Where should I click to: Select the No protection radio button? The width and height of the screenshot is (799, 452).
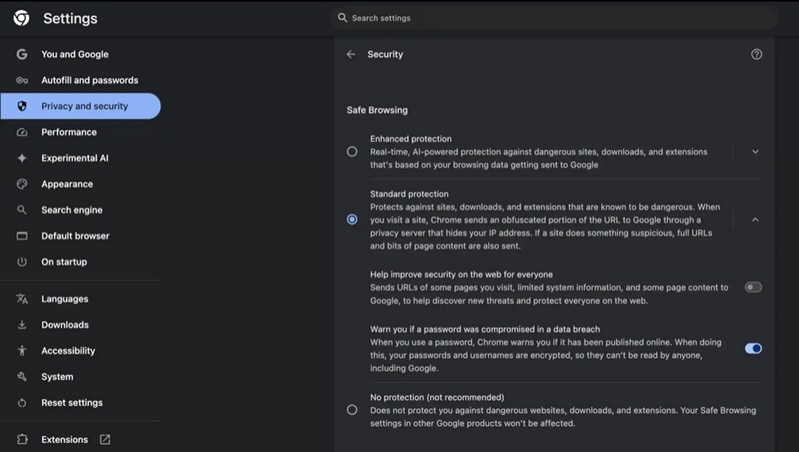tap(352, 410)
